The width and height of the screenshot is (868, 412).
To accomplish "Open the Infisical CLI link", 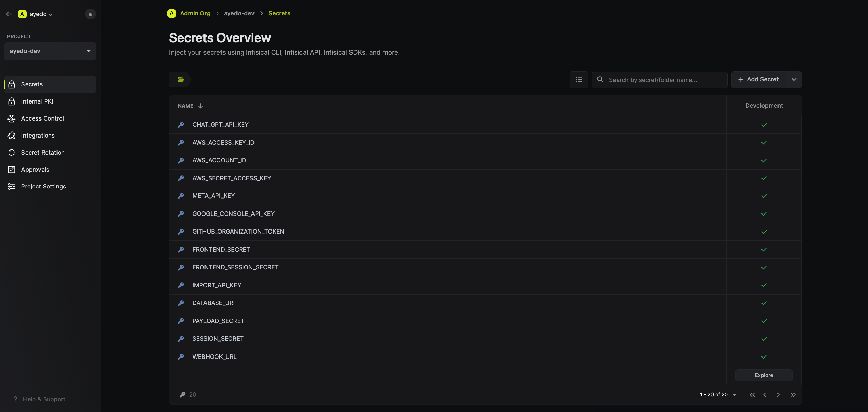I will [x=263, y=52].
